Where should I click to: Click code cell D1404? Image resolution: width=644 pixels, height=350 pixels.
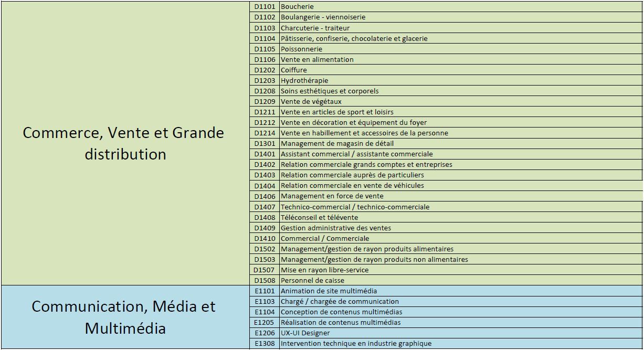point(265,185)
